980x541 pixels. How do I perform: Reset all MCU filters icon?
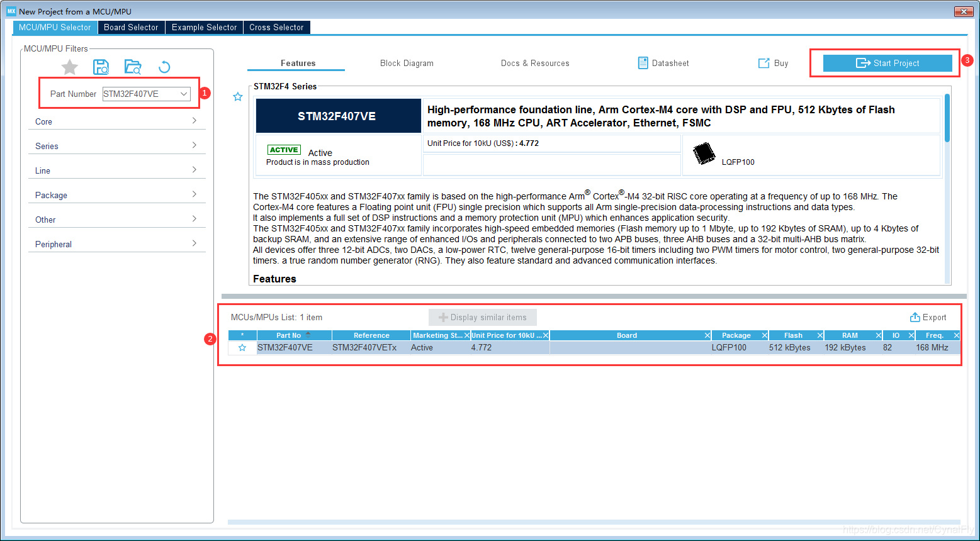(x=164, y=67)
